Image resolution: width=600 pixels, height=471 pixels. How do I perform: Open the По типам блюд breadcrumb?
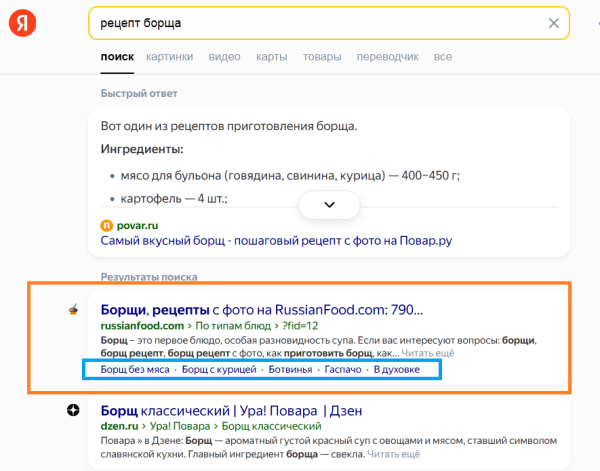pyautogui.click(x=233, y=326)
